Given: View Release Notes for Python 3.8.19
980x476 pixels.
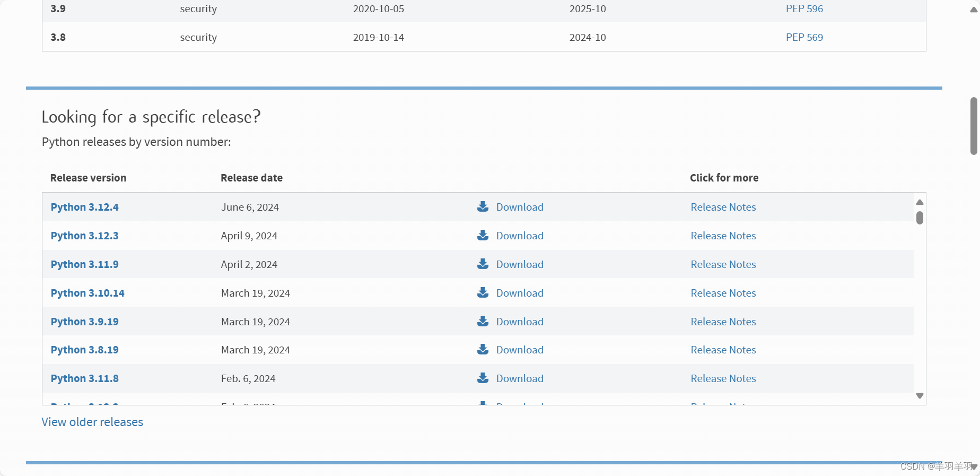Looking at the screenshot, I should (x=723, y=350).
